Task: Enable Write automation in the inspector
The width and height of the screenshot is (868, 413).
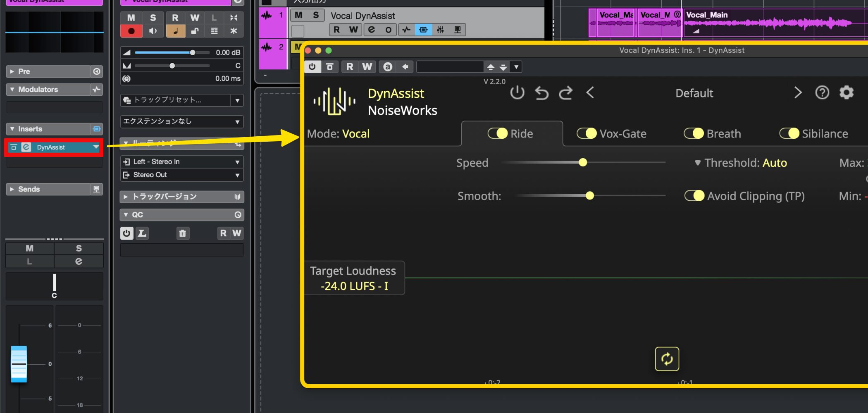Action: click(x=195, y=18)
